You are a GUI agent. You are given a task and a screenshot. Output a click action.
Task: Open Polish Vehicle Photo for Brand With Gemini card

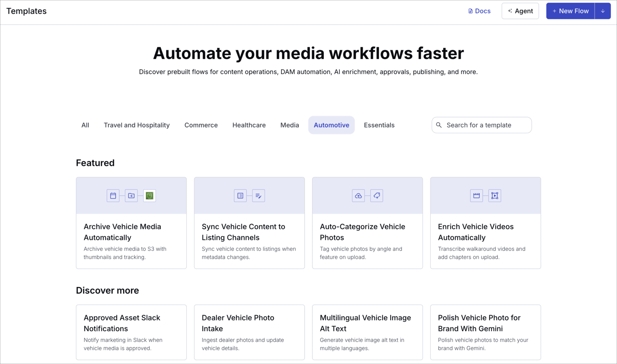click(486, 332)
